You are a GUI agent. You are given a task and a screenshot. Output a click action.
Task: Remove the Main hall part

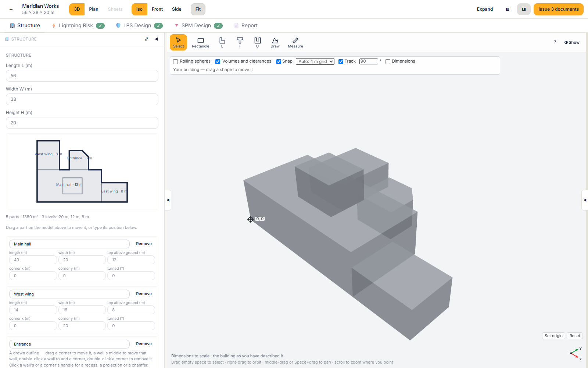click(x=144, y=244)
